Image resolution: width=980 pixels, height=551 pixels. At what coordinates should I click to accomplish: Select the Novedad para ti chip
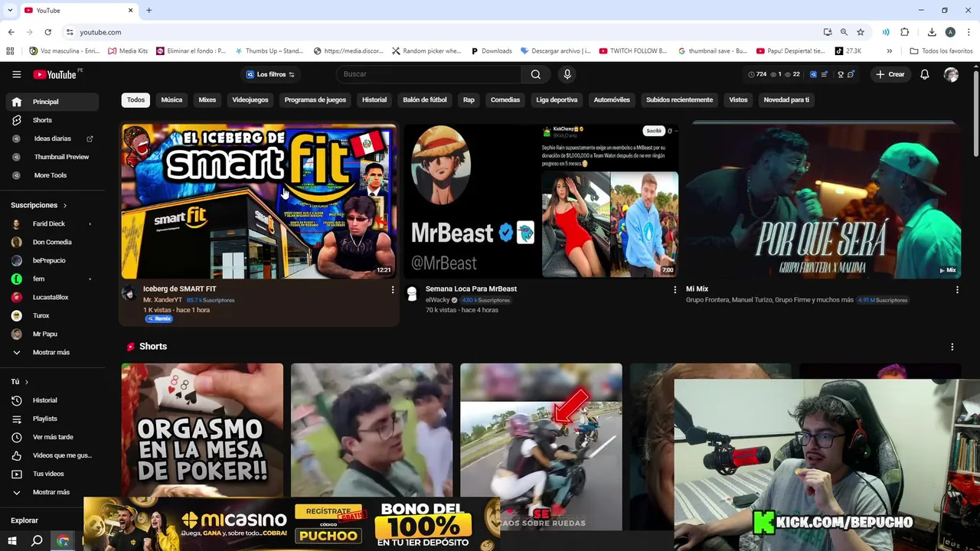click(786, 100)
